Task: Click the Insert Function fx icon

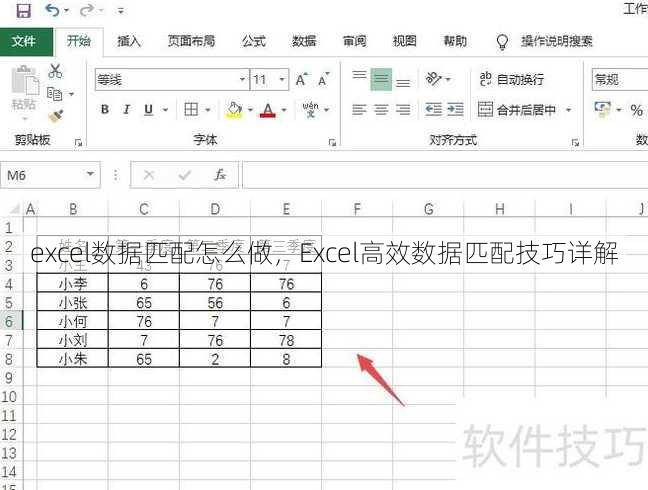Action: coord(220,175)
